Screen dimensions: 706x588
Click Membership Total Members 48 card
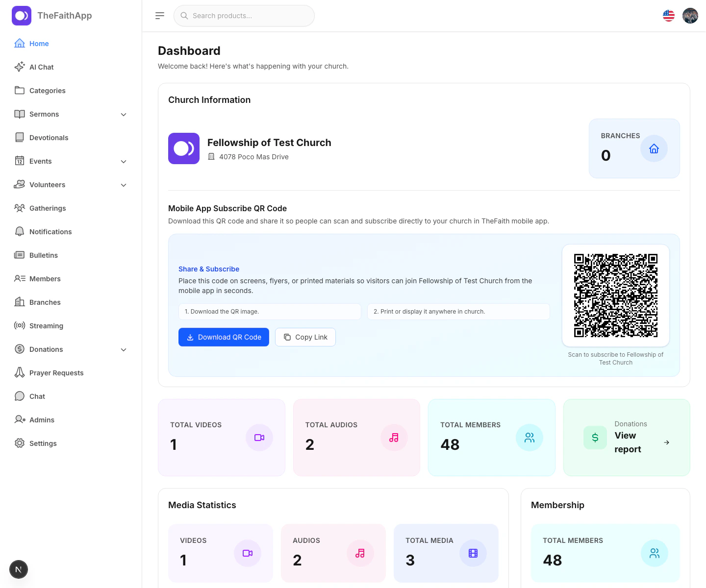click(605, 553)
